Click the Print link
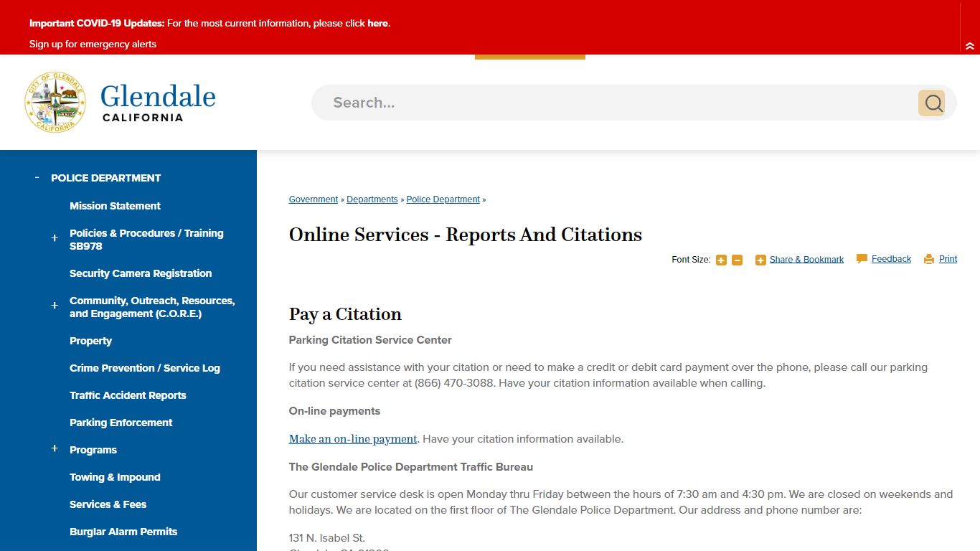 pyautogui.click(x=948, y=259)
